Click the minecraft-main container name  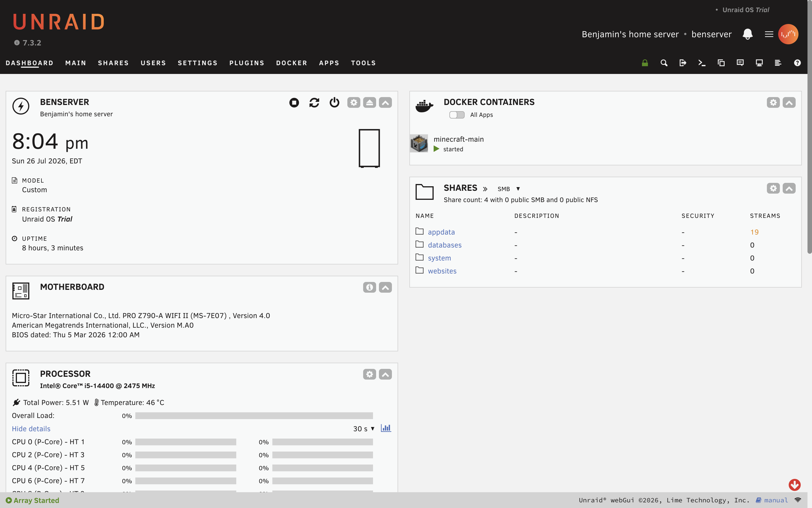click(458, 139)
